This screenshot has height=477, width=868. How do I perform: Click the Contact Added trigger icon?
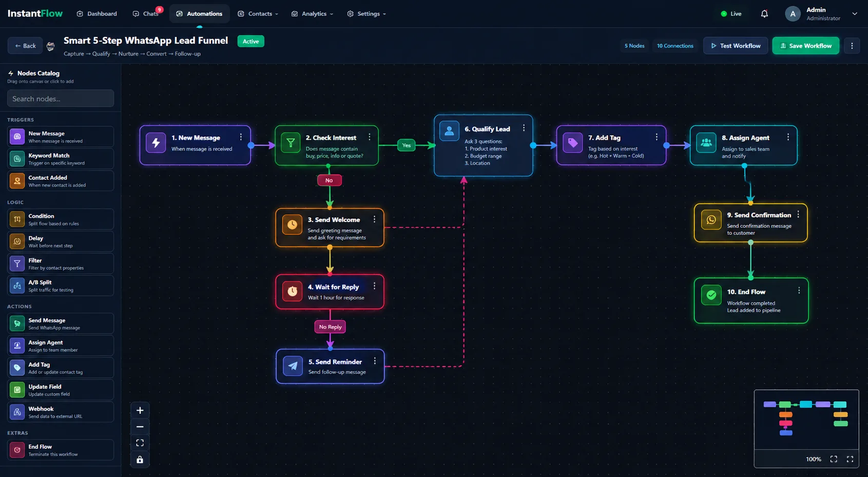coord(17,181)
